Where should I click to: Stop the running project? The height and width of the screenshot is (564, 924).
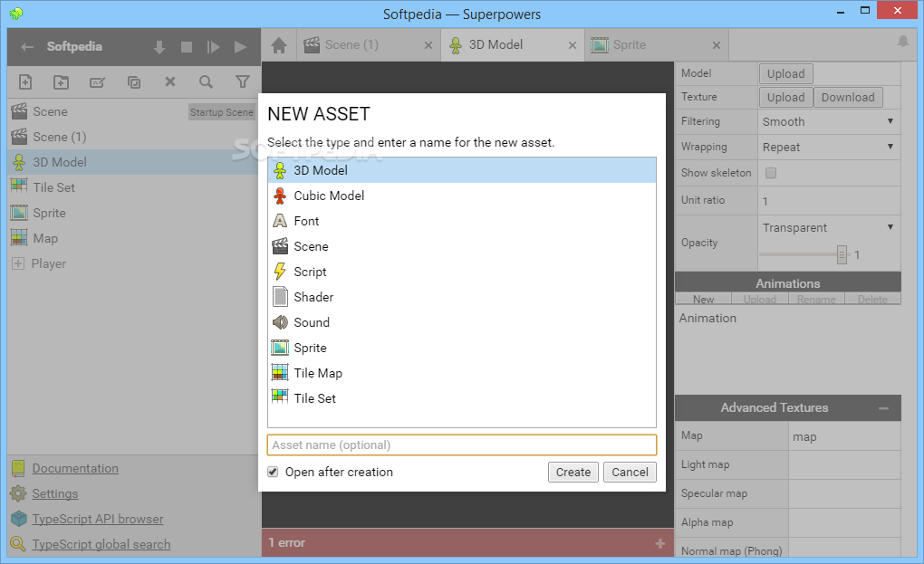187,46
